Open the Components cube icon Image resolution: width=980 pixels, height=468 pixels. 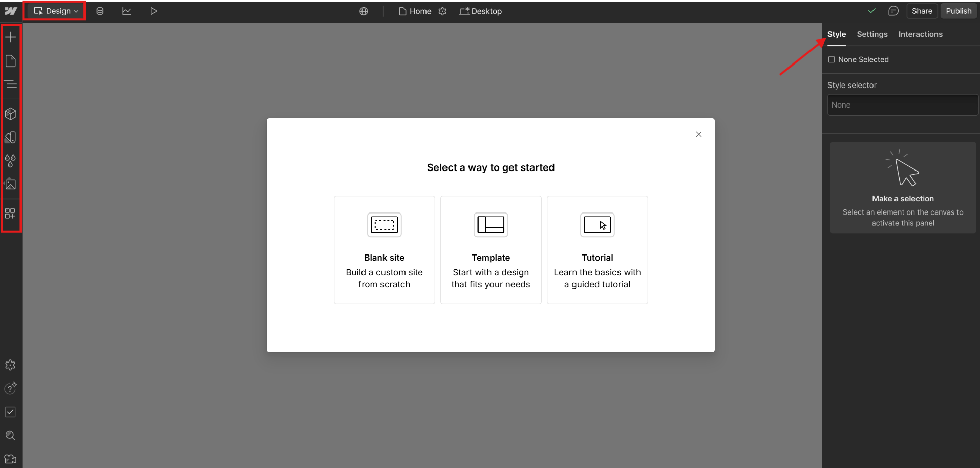(x=11, y=114)
